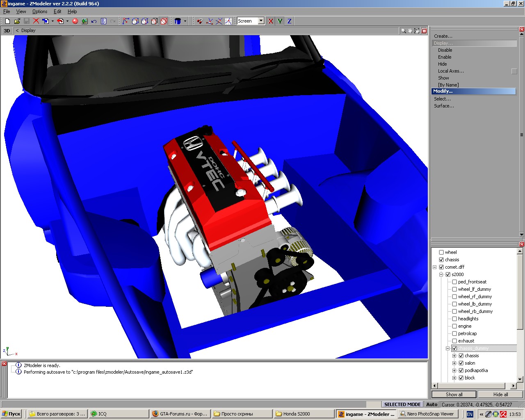Screen dimensions: 525x420
Task: Click the axes pivot helper icon
Action: tap(210, 21)
